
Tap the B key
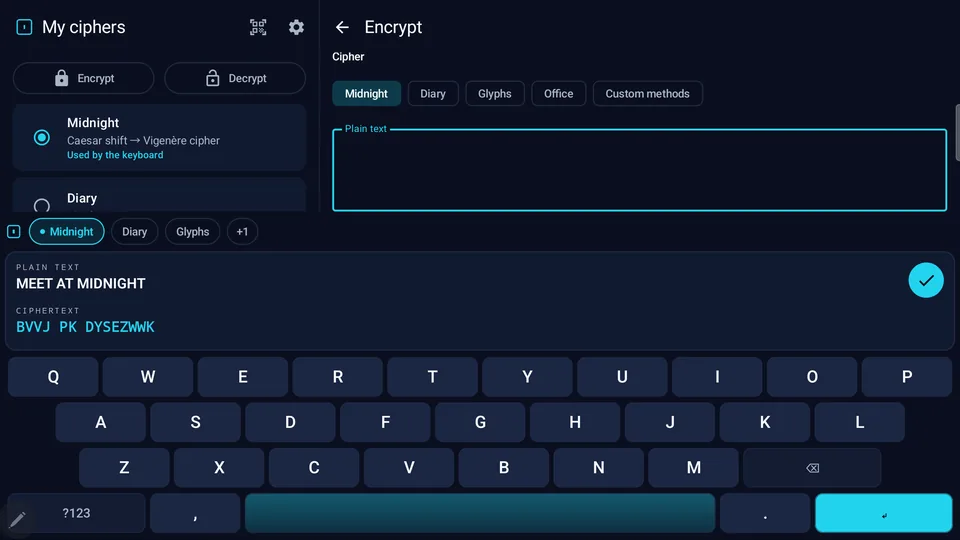[x=504, y=468]
